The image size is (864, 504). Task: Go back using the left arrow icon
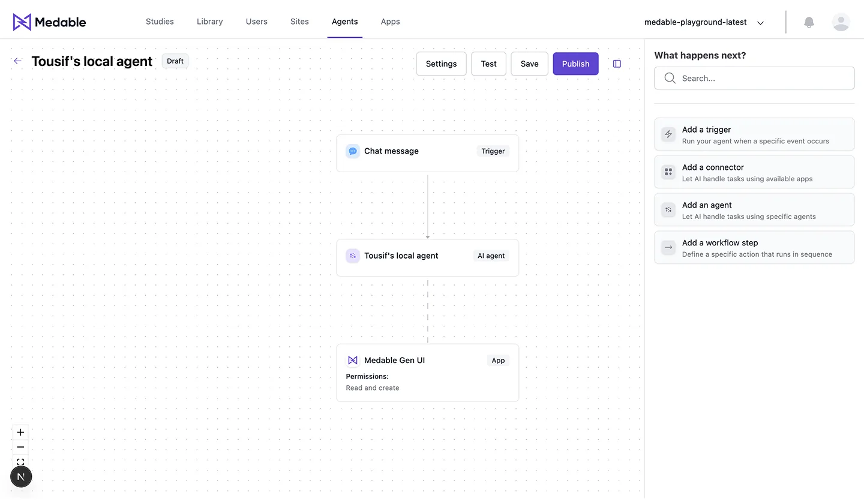18,61
